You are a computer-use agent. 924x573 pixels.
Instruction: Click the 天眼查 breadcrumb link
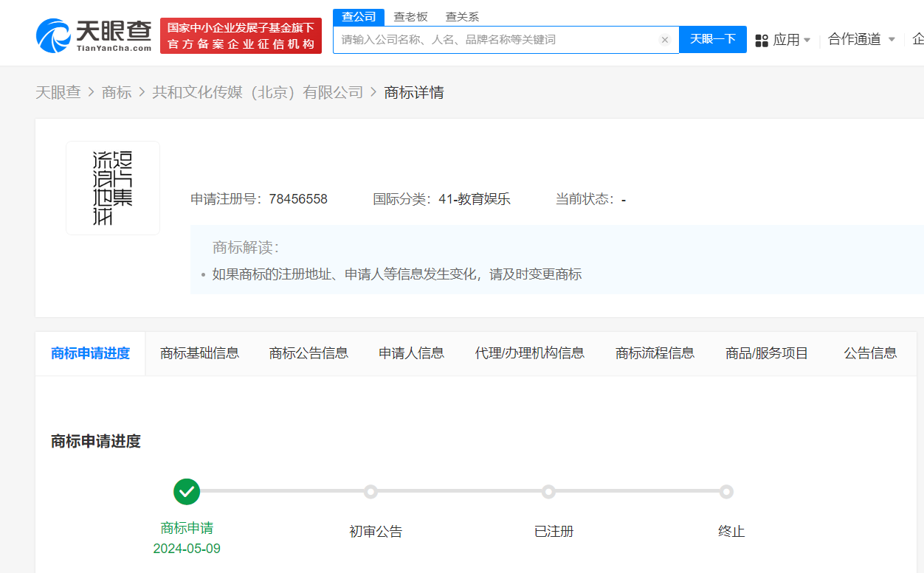click(x=61, y=92)
